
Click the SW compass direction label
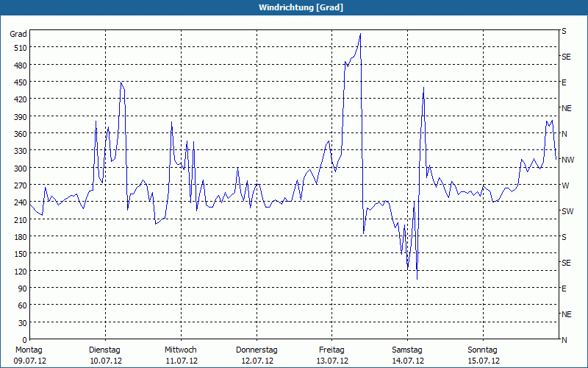click(x=567, y=211)
